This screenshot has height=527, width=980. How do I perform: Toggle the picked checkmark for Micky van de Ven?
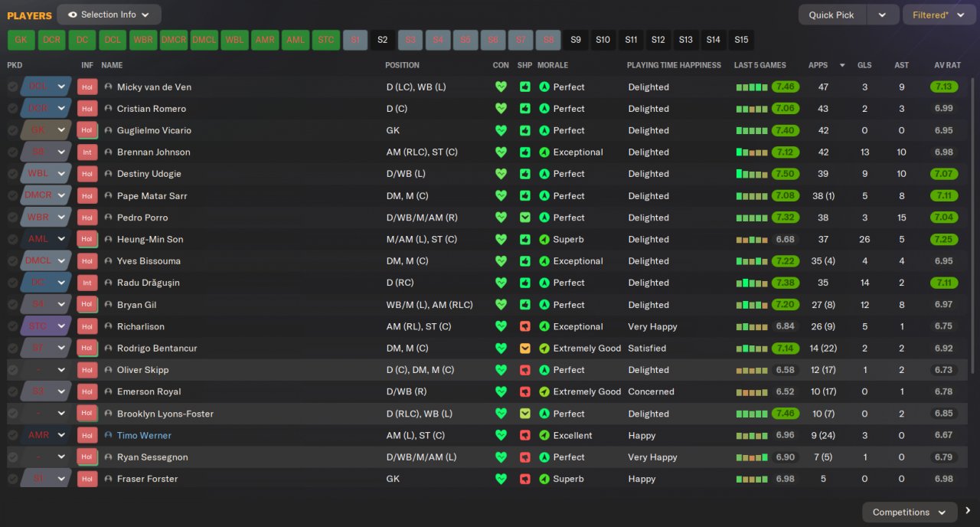coord(12,87)
